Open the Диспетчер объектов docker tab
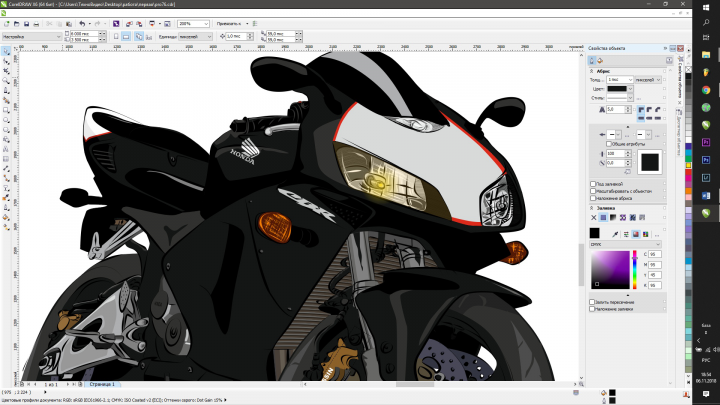720x405 pixels. (x=679, y=134)
